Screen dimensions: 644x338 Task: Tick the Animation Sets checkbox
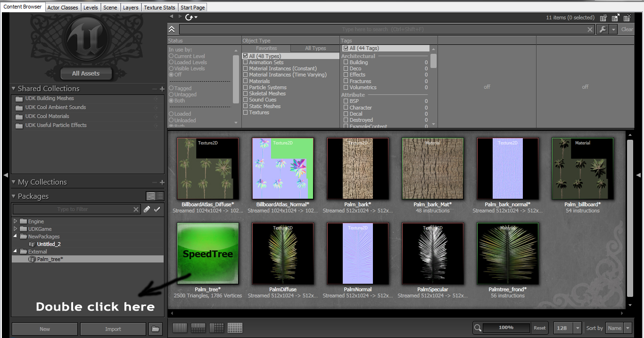245,62
